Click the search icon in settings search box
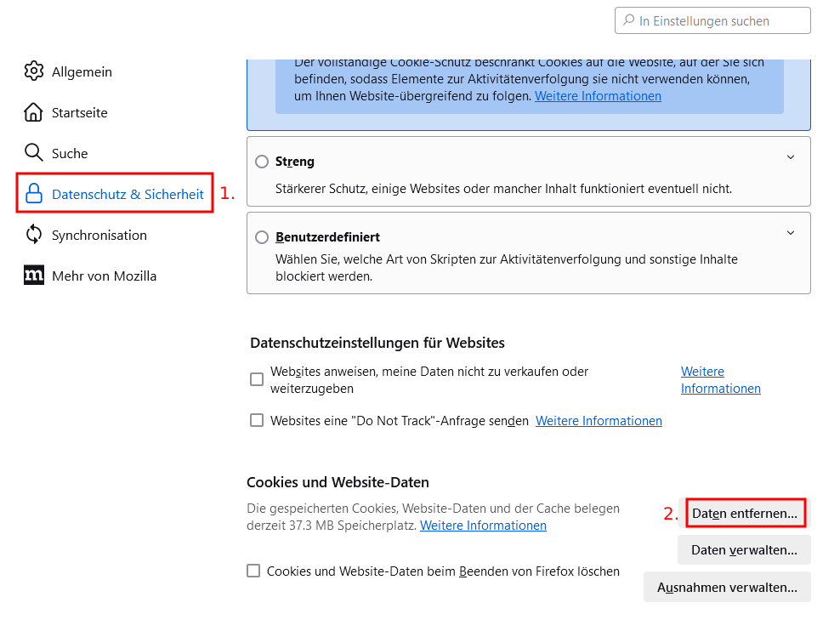Screen dimensions: 840x631 point(628,20)
